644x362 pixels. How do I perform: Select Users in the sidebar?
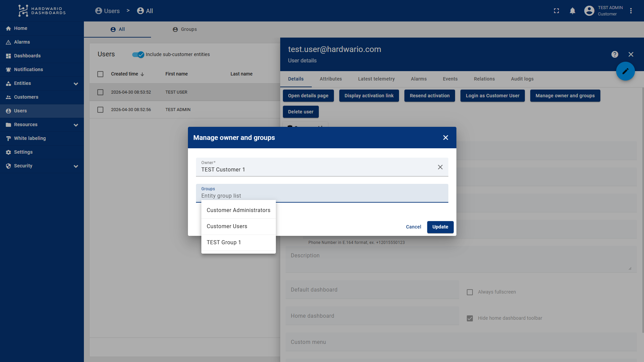pyautogui.click(x=42, y=111)
